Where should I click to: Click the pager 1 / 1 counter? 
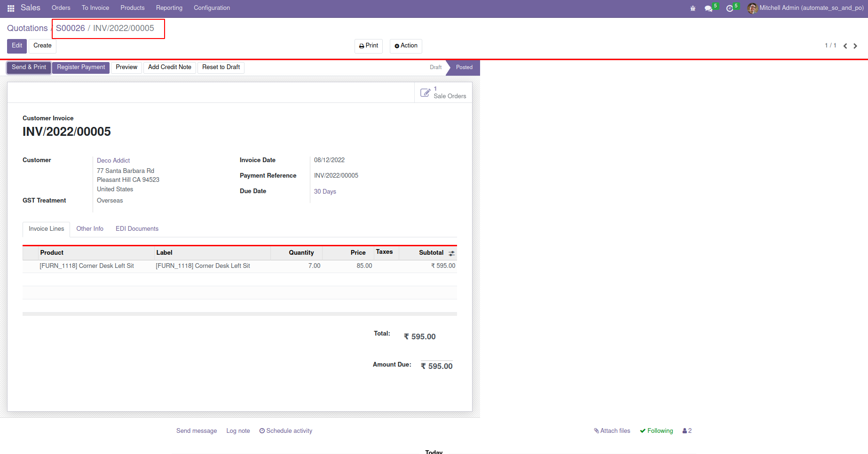[x=830, y=46]
